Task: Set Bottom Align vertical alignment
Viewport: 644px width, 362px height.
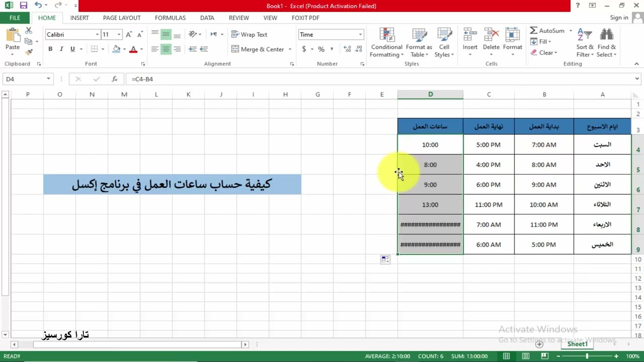Action: (177, 35)
